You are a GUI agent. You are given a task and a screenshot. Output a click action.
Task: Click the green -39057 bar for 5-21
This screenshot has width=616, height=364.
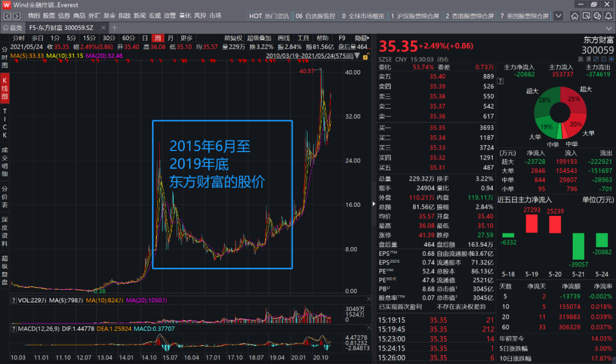click(578, 246)
